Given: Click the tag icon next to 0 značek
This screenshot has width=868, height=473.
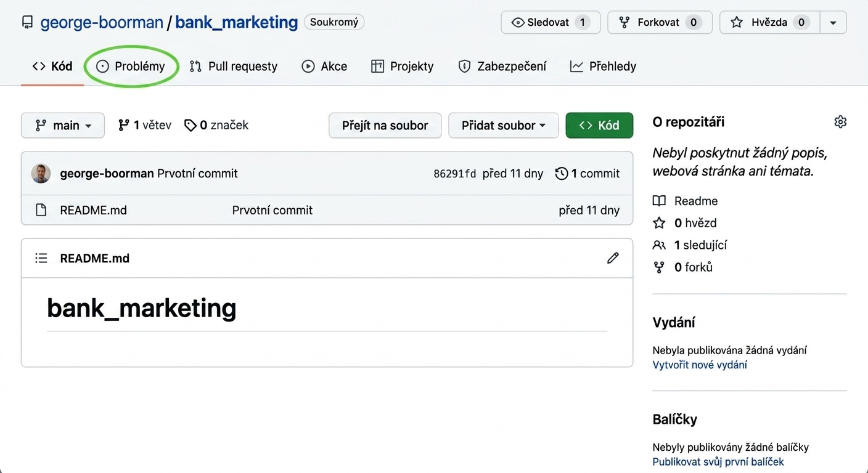Looking at the screenshot, I should tap(190, 125).
